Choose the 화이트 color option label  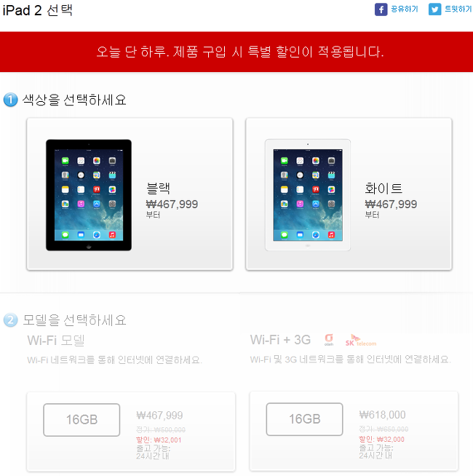pos(383,189)
